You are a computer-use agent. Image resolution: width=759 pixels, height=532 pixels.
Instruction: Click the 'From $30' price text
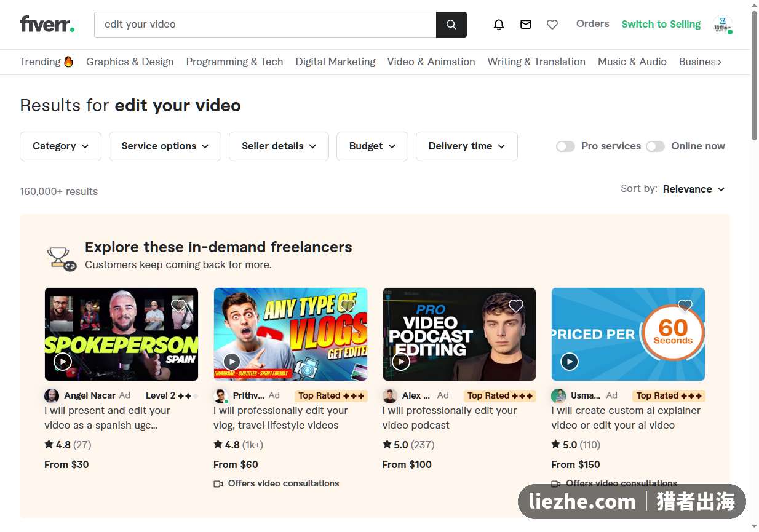tap(66, 464)
